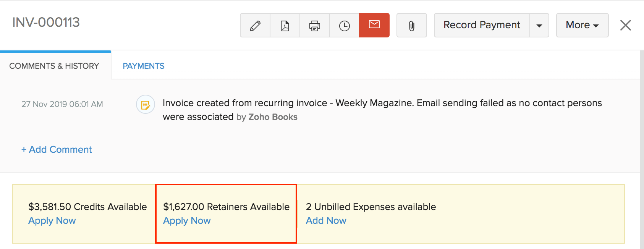The height and width of the screenshot is (249, 644).
Task: Attach a file using paperclip icon
Action: coord(412,26)
